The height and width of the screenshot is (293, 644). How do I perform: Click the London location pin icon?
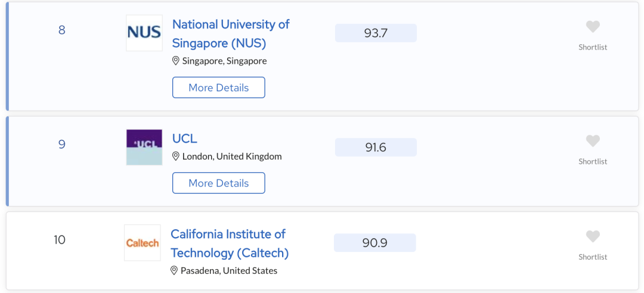[175, 157]
